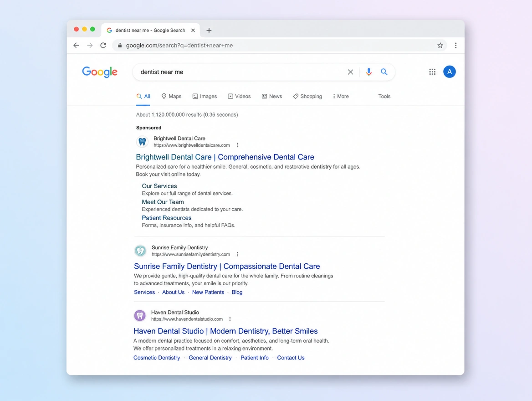Open the Google apps grid
This screenshot has height=401, width=532.
pyautogui.click(x=432, y=72)
